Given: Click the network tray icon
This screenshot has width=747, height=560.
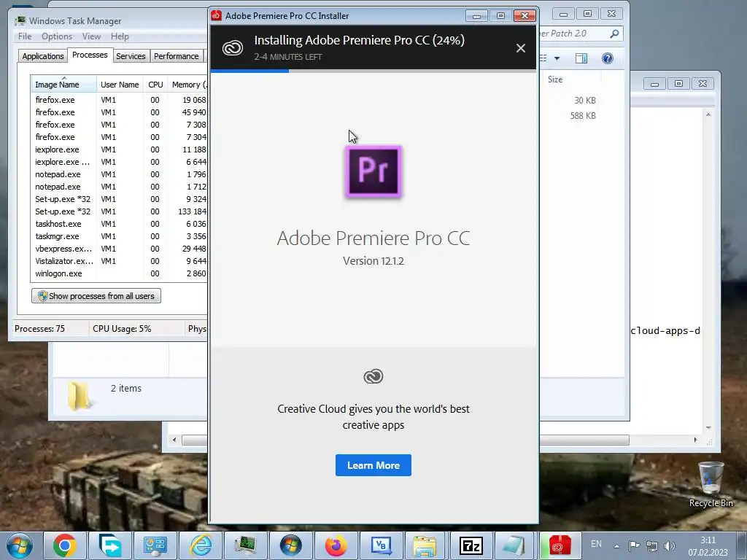Looking at the screenshot, I should pyautogui.click(x=651, y=545).
